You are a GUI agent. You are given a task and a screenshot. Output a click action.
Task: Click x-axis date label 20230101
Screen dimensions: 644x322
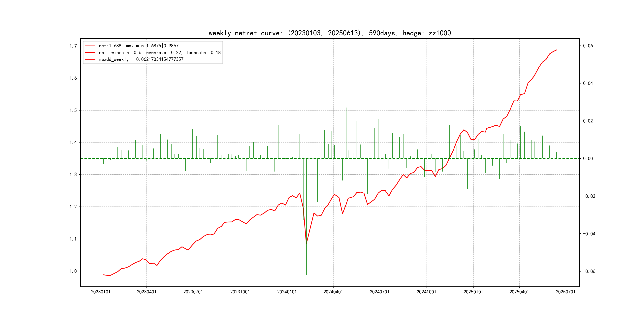click(101, 292)
